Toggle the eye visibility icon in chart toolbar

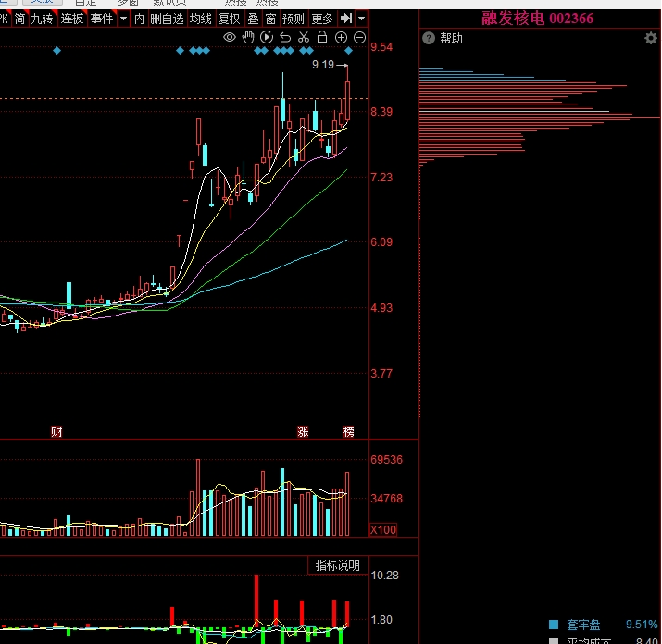[x=230, y=38]
